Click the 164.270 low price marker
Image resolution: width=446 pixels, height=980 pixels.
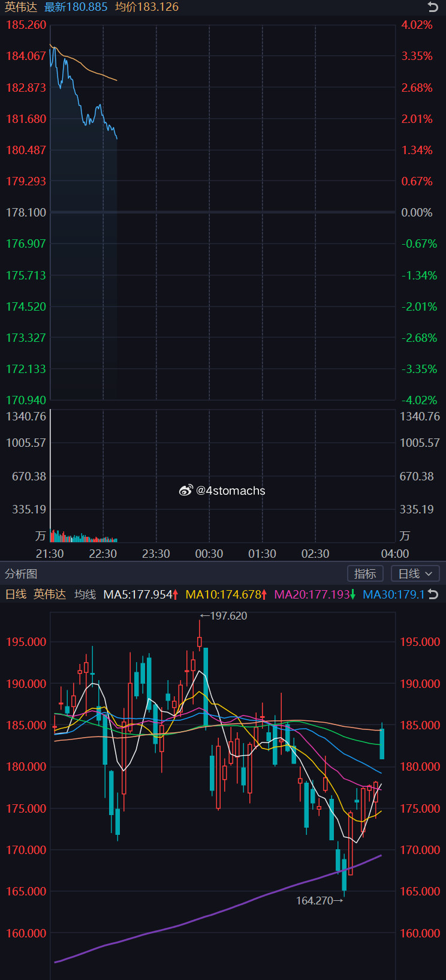320,901
